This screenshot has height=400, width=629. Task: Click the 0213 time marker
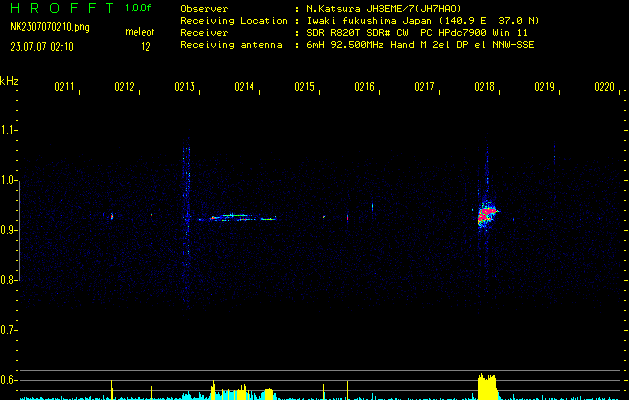click(x=184, y=88)
